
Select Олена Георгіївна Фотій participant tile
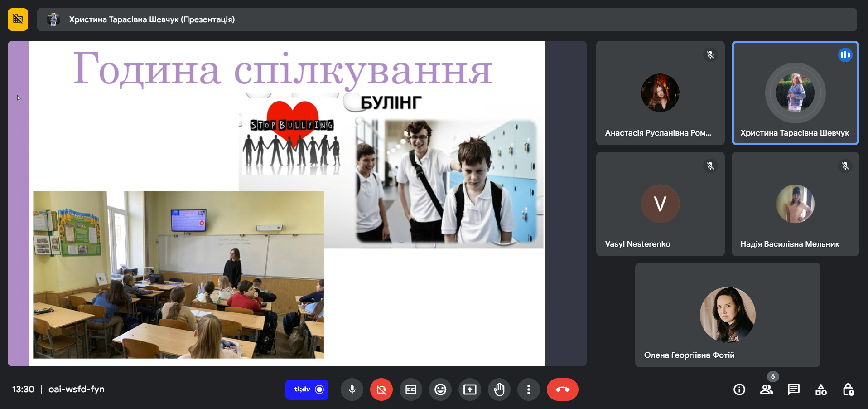pyautogui.click(x=728, y=315)
